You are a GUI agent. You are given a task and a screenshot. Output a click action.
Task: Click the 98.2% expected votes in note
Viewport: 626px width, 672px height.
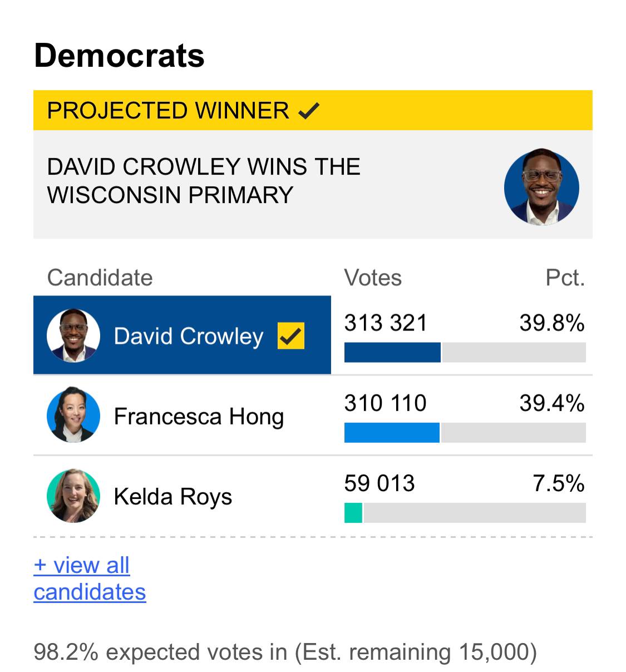(285, 651)
